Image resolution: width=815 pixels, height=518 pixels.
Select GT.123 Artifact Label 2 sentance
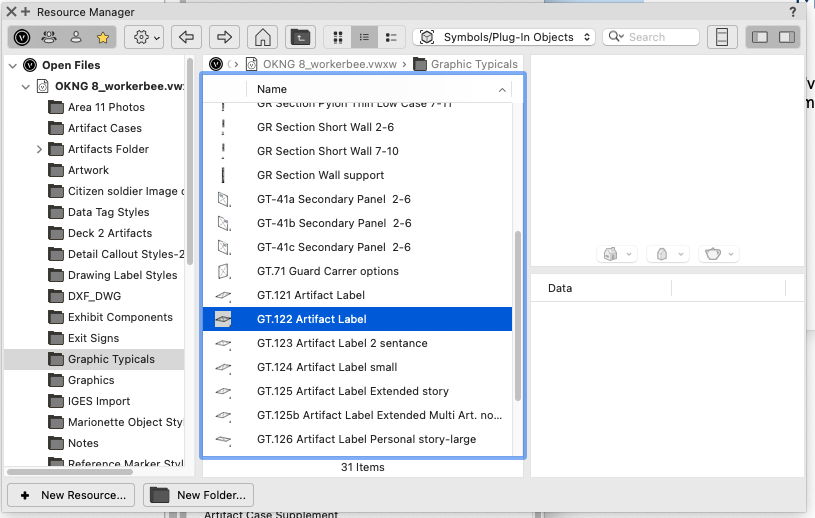click(x=342, y=343)
